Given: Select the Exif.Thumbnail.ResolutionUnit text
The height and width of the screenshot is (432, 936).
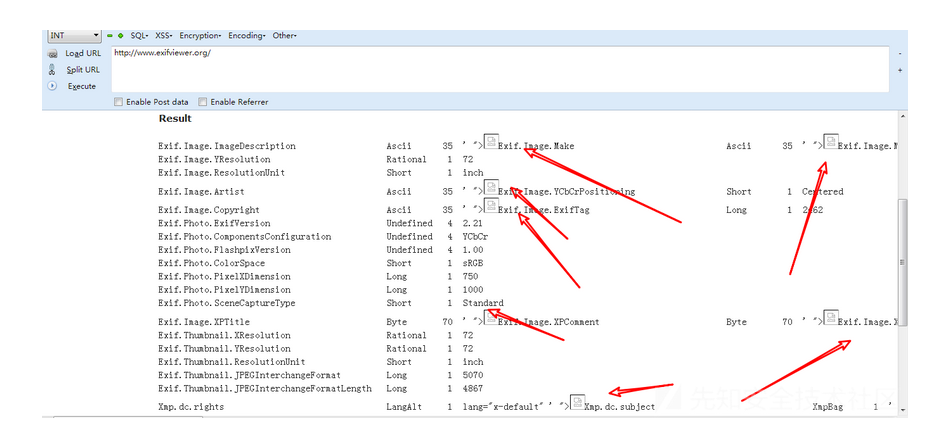Looking at the screenshot, I should 232,362.
